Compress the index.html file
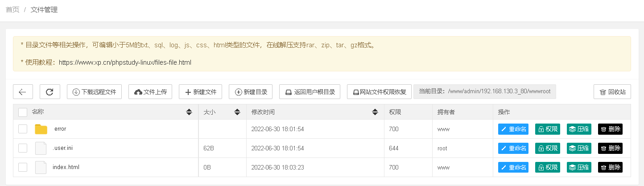Image resolution: width=644 pixels, height=186 pixels. [x=579, y=167]
